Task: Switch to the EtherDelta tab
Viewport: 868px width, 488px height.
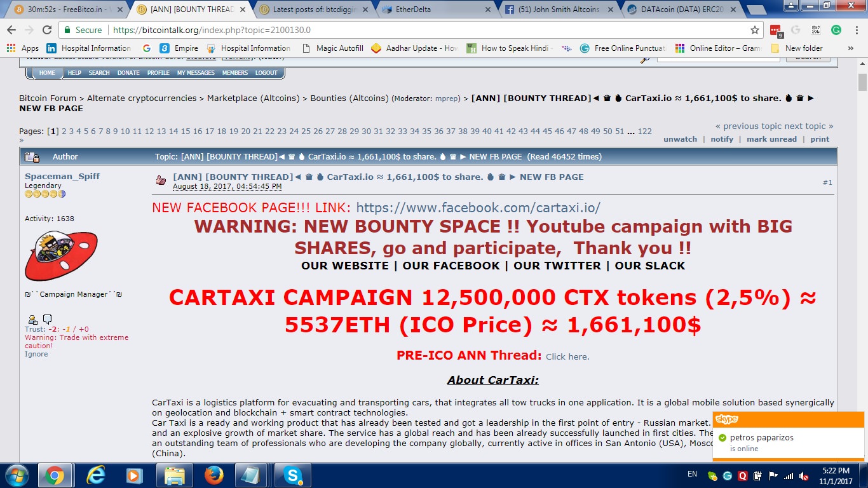Action: [435, 10]
